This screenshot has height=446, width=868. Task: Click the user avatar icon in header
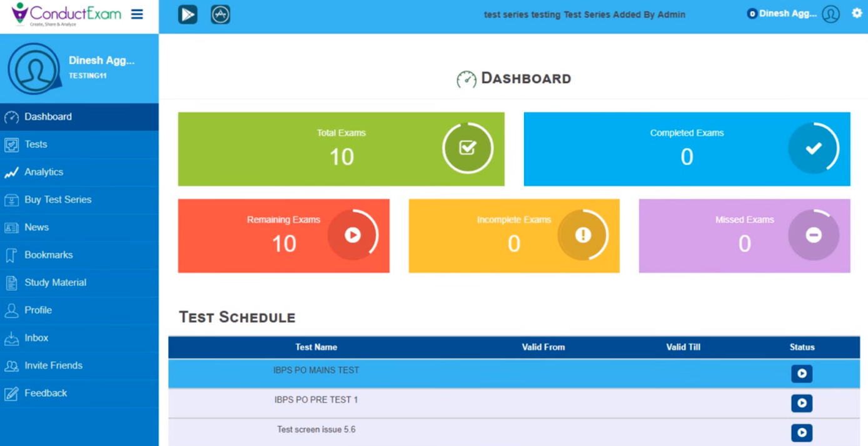click(830, 14)
